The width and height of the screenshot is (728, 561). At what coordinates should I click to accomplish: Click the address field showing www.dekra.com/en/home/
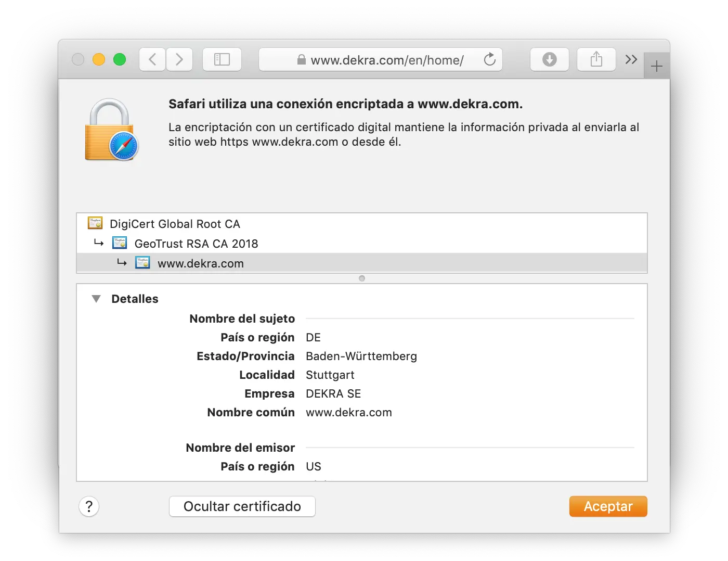coord(381,59)
